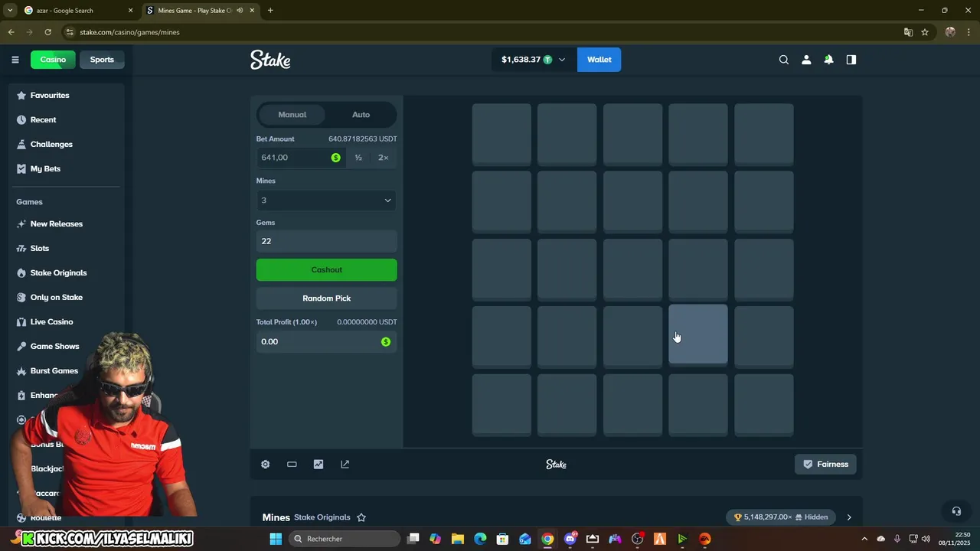Image resolution: width=980 pixels, height=551 pixels.
Task: Open Favourites in sidebar
Action: (50, 96)
